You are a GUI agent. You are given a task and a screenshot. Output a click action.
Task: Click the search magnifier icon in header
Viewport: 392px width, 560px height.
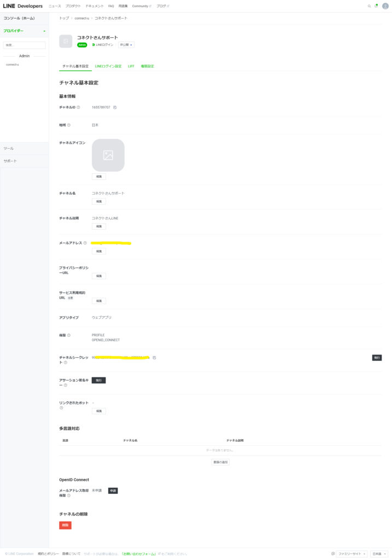pos(369,6)
